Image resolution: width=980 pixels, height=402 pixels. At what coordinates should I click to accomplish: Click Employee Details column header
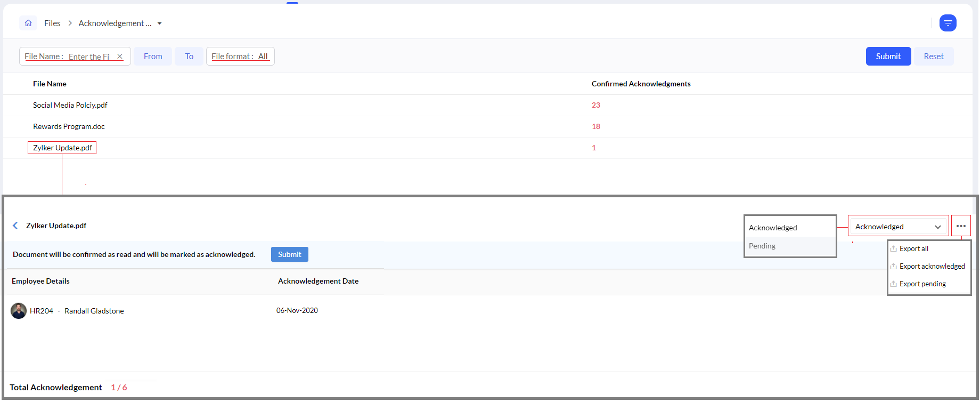[x=40, y=281]
